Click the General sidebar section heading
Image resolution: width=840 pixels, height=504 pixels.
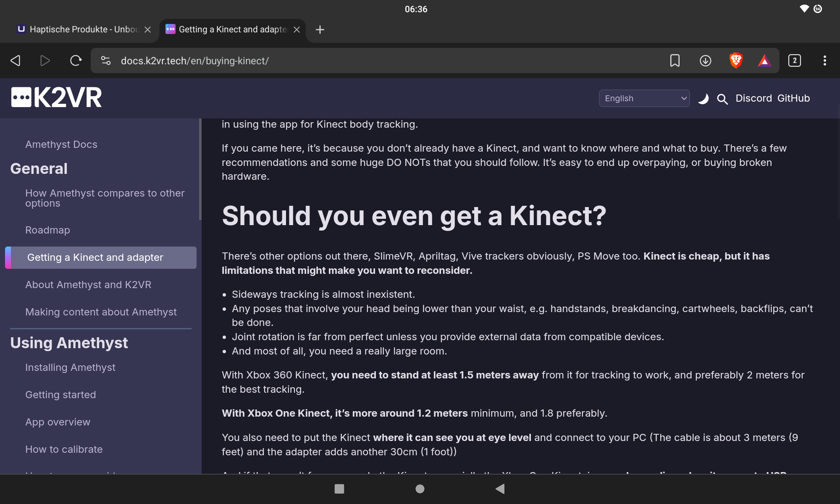(39, 168)
